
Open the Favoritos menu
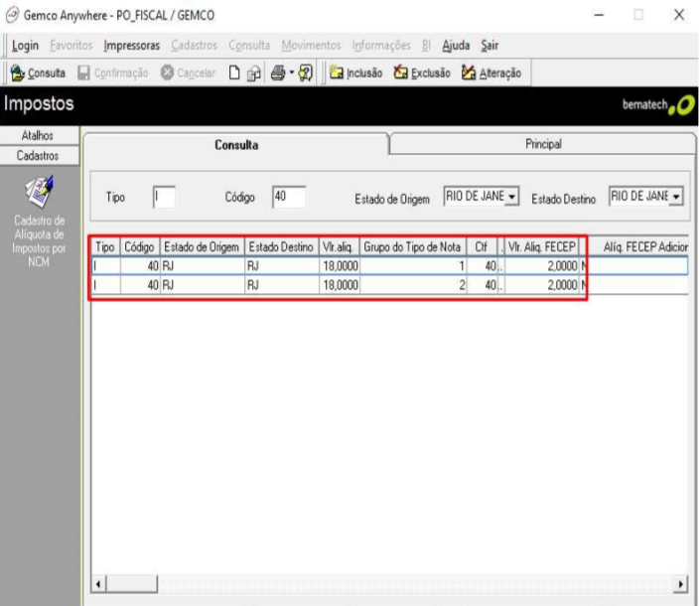pyautogui.click(x=70, y=45)
